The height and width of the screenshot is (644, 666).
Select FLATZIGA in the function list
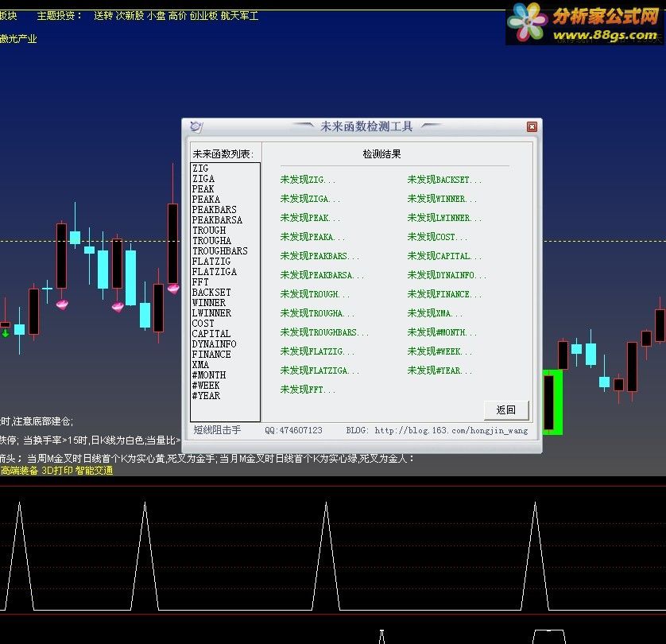[x=215, y=271]
